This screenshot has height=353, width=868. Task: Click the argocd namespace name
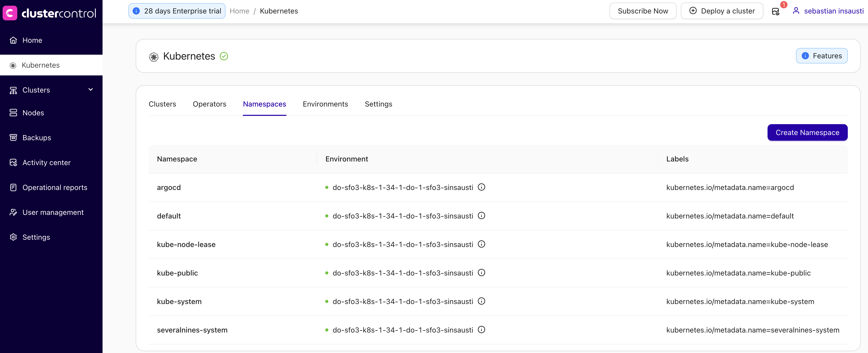(169, 187)
